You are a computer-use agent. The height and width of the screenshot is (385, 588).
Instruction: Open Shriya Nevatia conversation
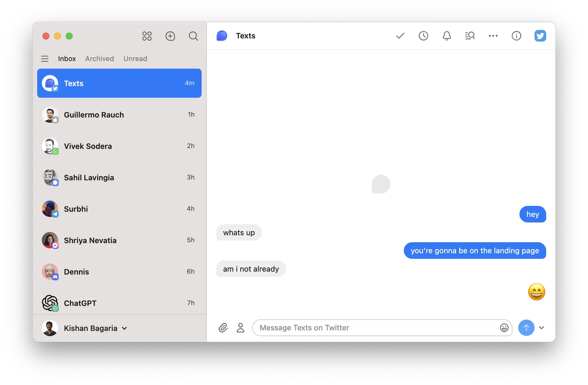tap(119, 240)
